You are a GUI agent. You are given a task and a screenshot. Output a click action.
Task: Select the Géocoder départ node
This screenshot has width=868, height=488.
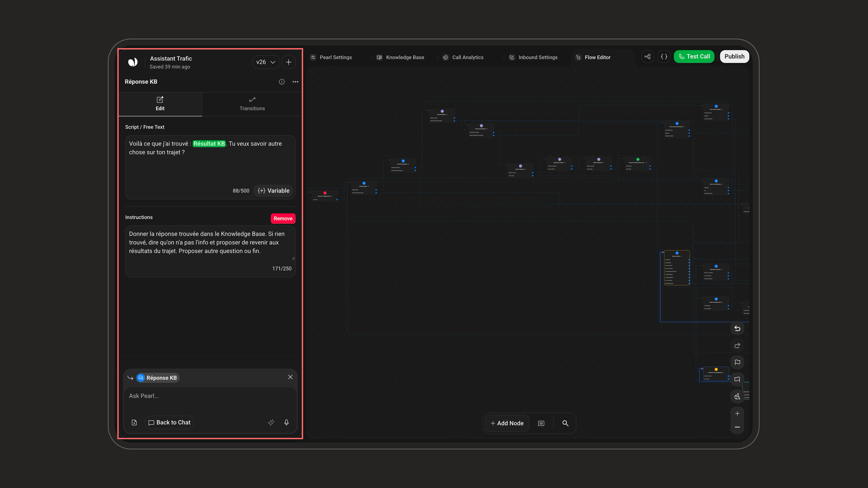[442, 116]
